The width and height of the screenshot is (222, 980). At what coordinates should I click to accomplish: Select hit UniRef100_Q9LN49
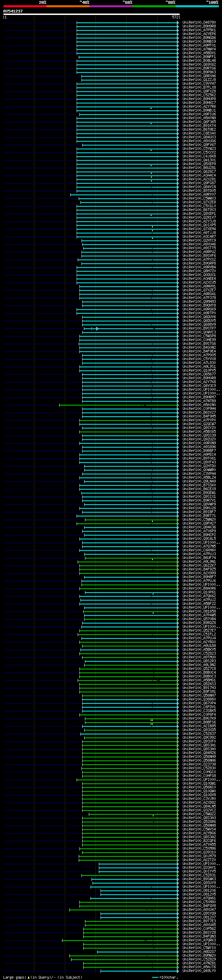click(199, 481)
